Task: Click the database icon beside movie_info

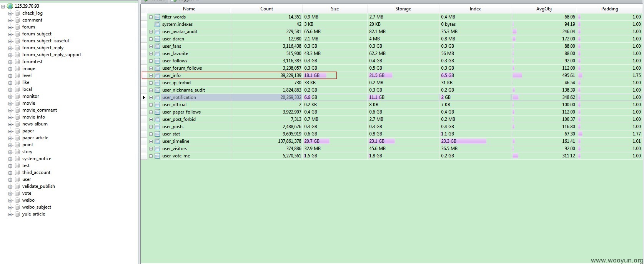Action: pos(17,117)
